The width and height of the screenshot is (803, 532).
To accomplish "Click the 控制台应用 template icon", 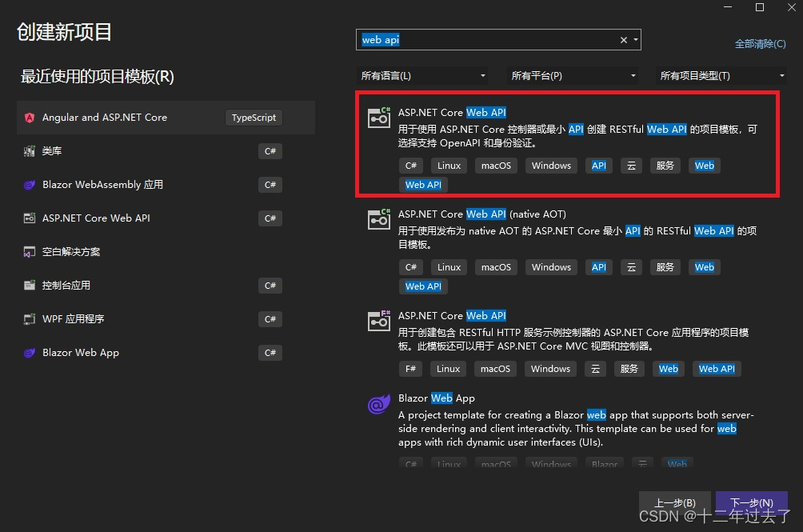I will tap(30, 285).
